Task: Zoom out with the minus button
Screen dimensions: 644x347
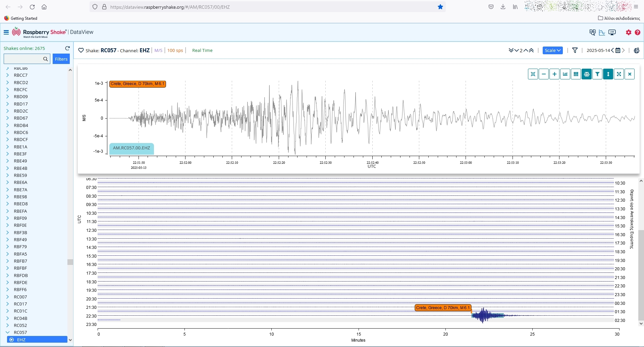Action: coord(544,74)
